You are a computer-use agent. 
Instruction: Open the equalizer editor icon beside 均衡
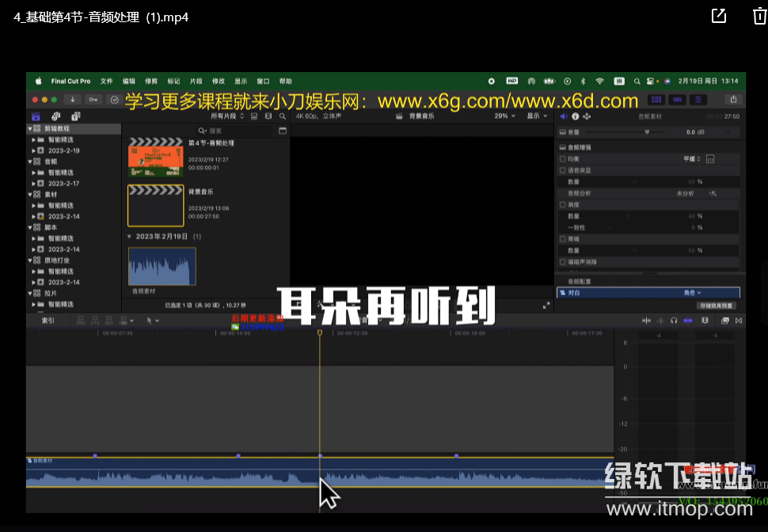(x=710, y=159)
